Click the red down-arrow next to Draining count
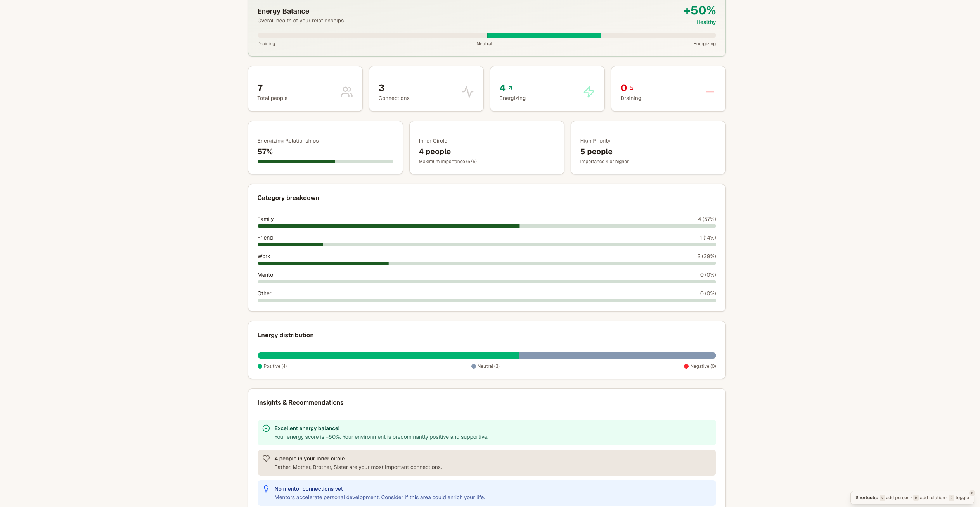 [632, 88]
